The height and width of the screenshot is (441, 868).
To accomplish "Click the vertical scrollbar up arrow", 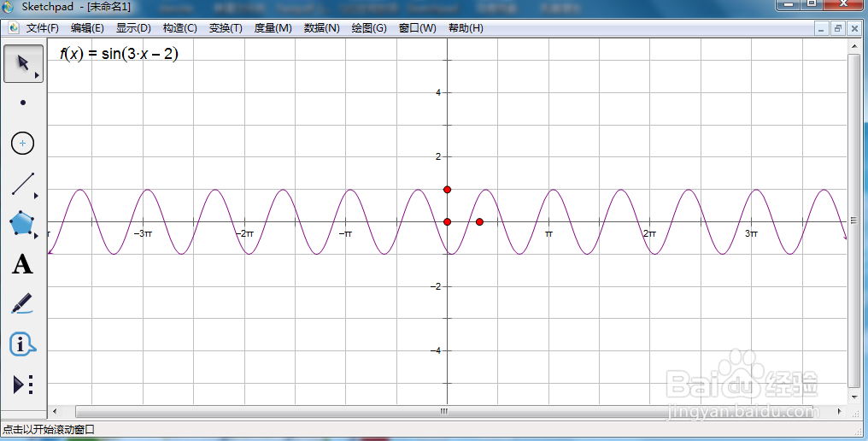I will click(x=854, y=47).
